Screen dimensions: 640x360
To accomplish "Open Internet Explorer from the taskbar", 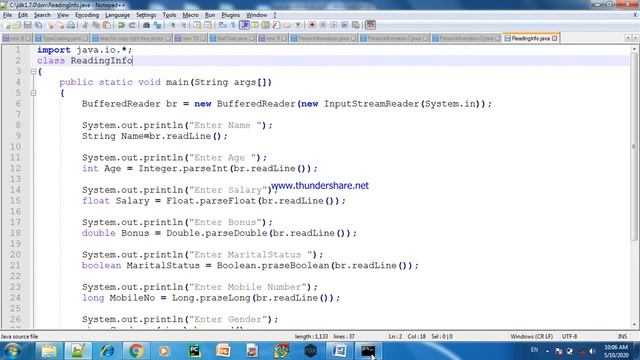I will click(x=107, y=351).
